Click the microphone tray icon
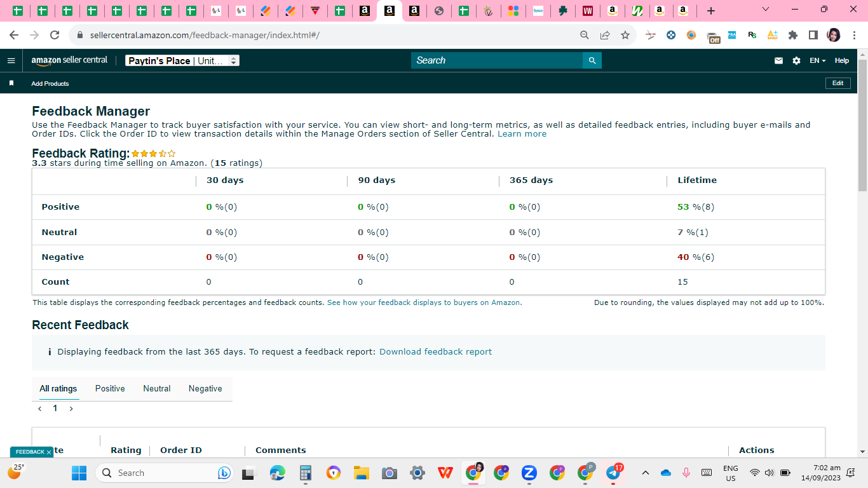 (x=686, y=473)
